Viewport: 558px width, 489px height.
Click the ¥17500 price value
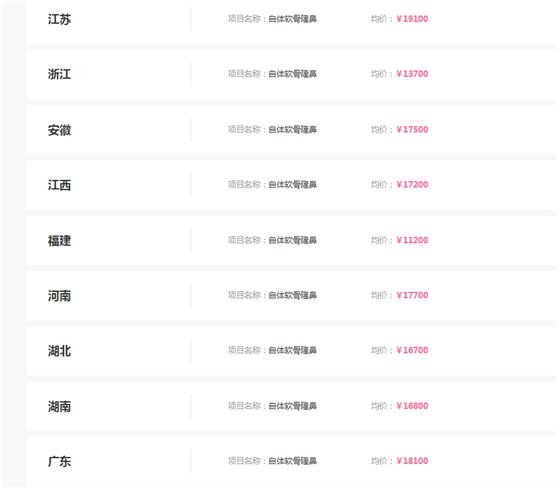412,130
